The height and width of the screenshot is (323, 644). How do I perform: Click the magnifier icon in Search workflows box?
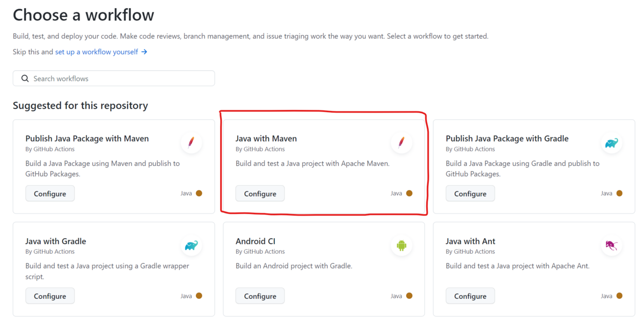tap(25, 78)
